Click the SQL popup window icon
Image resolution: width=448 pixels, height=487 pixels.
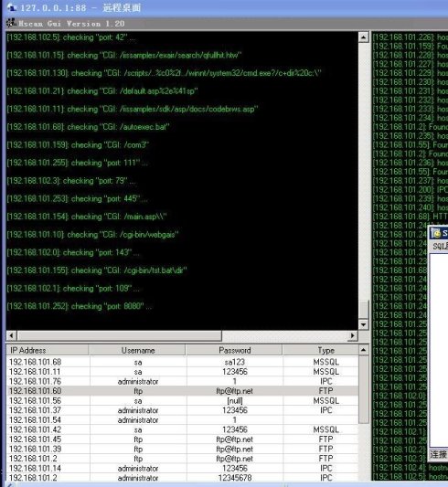[436, 233]
